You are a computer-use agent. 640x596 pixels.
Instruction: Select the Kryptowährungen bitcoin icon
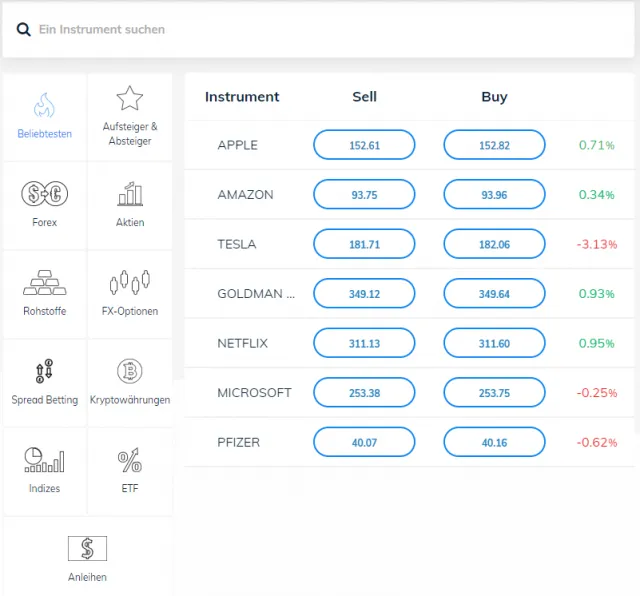[129, 372]
